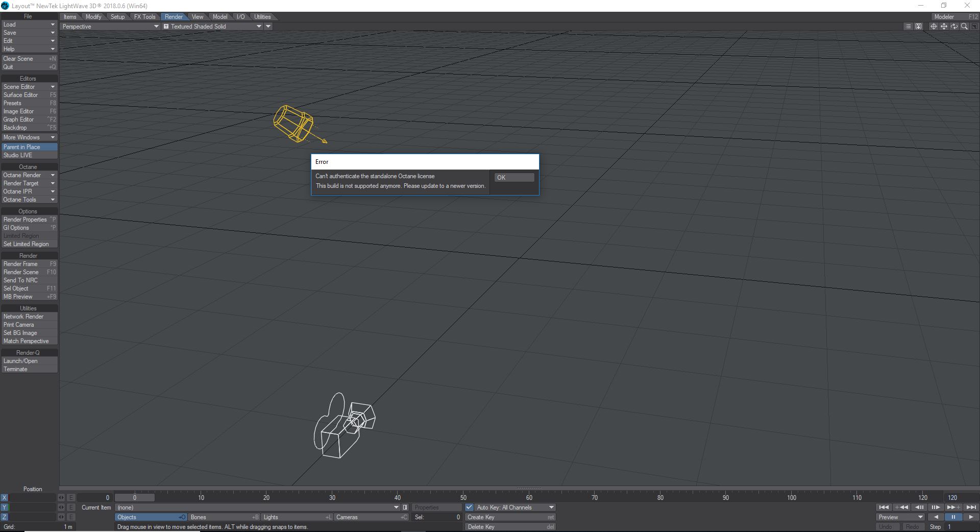Click the Step value input field
980x532 pixels.
(961, 527)
